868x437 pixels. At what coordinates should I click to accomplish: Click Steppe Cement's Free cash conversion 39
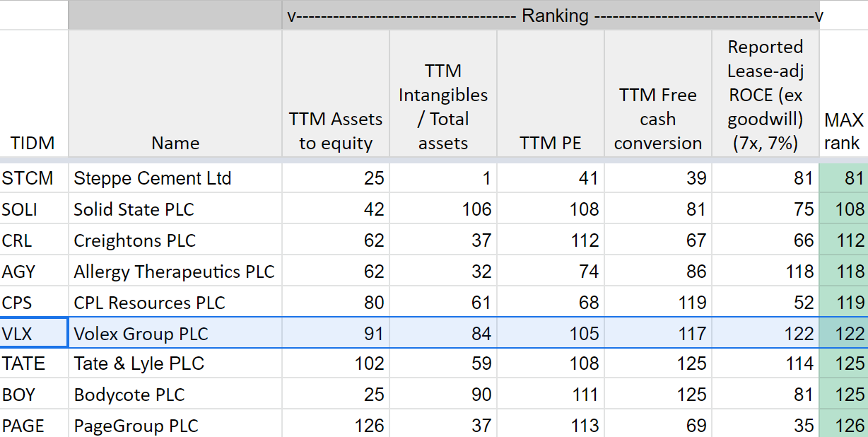click(658, 178)
